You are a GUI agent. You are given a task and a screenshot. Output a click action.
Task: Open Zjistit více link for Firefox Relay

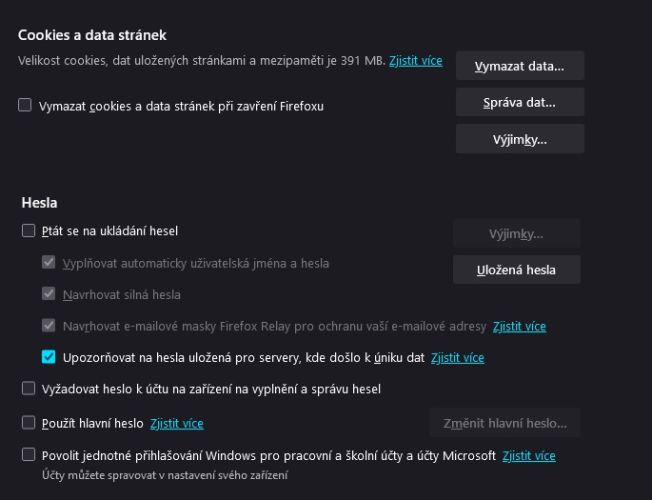tap(519, 327)
